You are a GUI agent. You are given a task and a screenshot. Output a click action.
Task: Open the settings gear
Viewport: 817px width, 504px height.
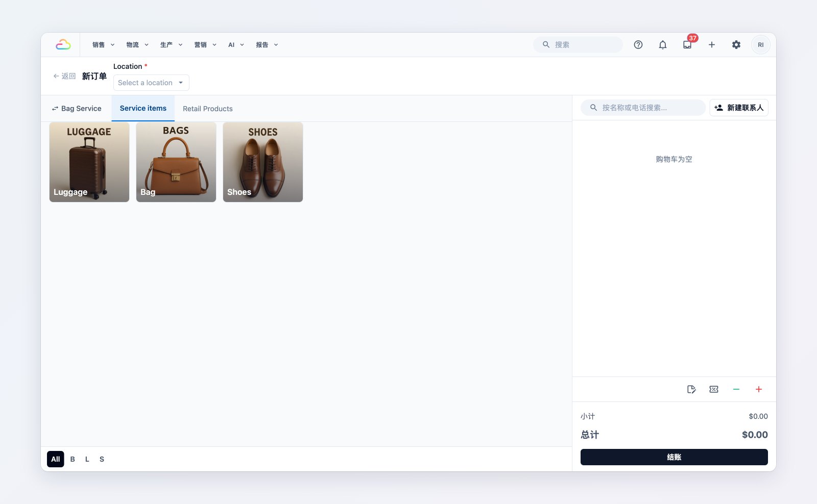coord(736,45)
